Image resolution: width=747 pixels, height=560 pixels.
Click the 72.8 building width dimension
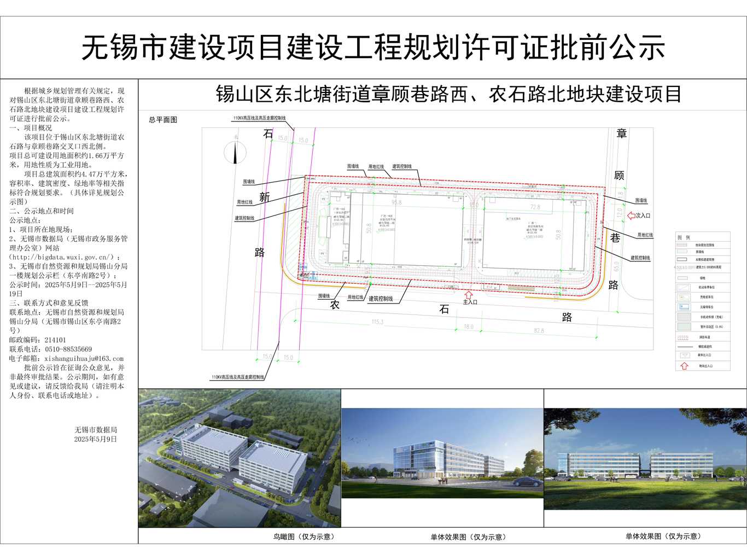tap(535, 207)
